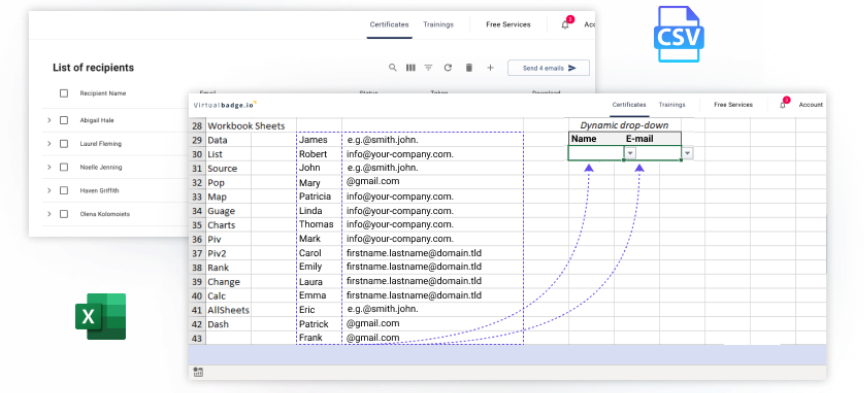Check the Haven Griffith checkbox
This screenshot has width=865, height=393.
[x=64, y=190]
